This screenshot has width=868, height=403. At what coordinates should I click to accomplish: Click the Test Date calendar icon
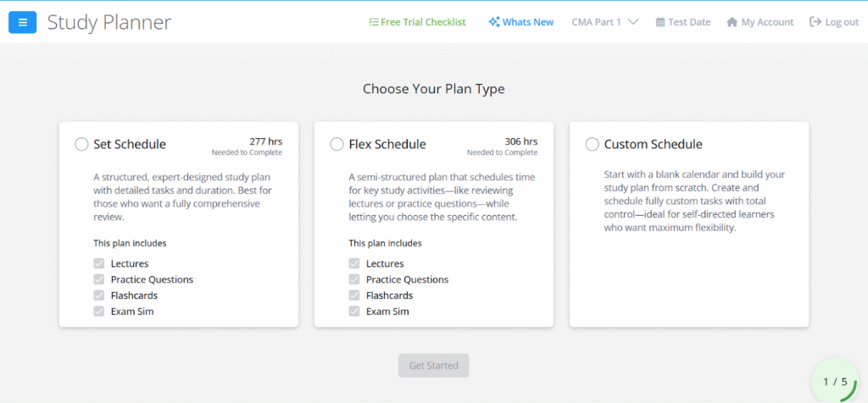[x=660, y=22]
